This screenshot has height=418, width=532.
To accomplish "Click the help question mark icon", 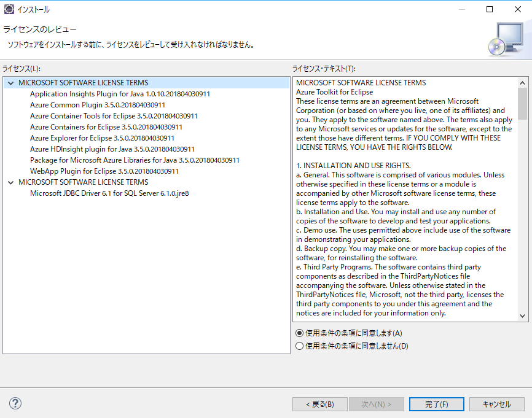I will 15,403.
